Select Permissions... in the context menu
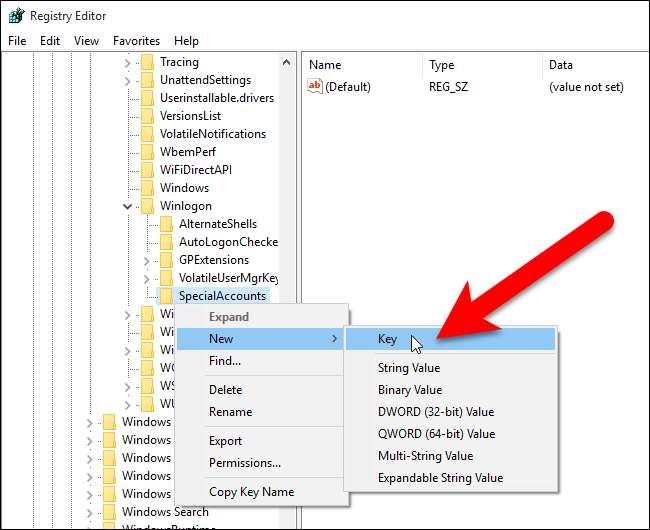The width and height of the screenshot is (650, 530). [260, 463]
